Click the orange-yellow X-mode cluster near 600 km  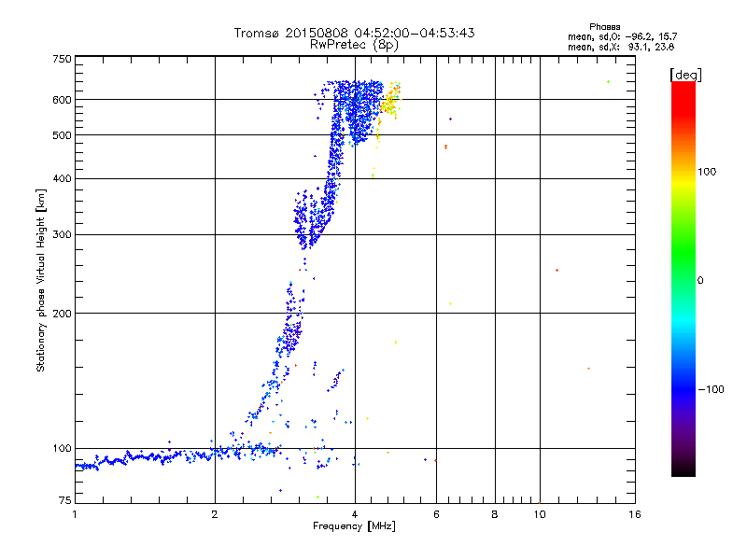[x=390, y=99]
